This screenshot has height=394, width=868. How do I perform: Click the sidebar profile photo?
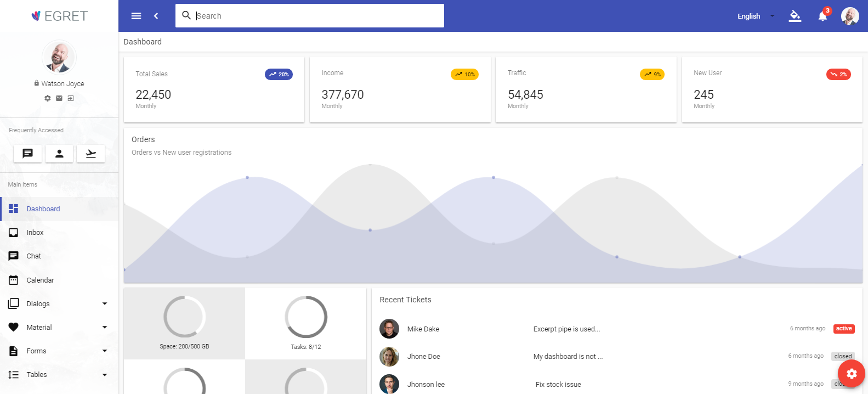click(x=59, y=57)
